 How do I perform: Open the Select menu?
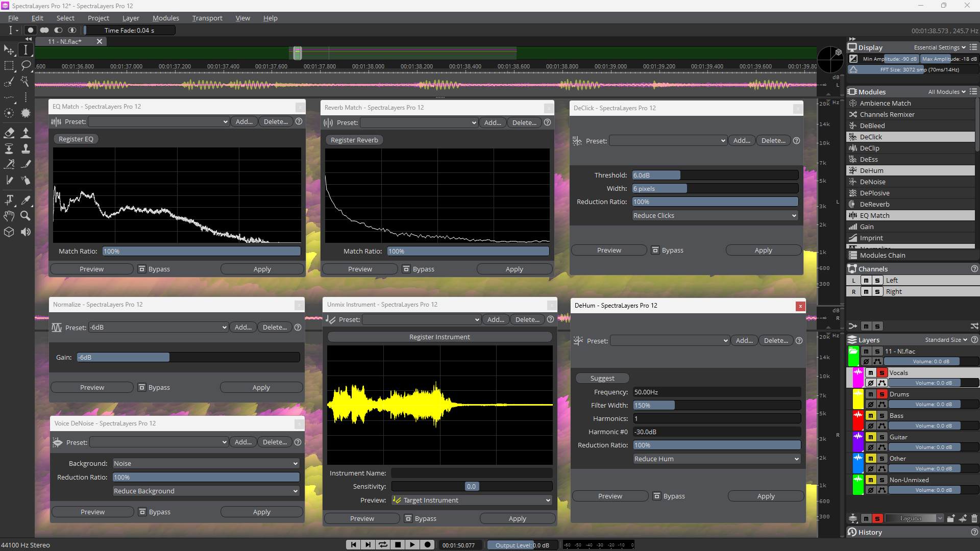click(65, 18)
